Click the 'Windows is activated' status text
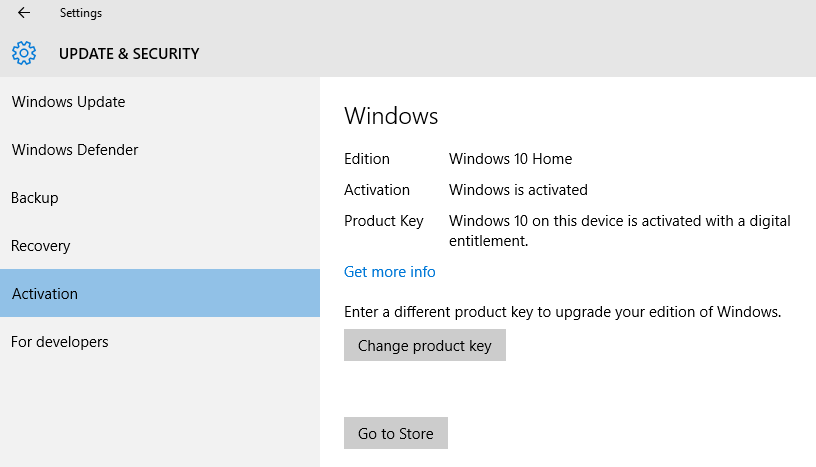This screenshot has height=467, width=816. 518,190
